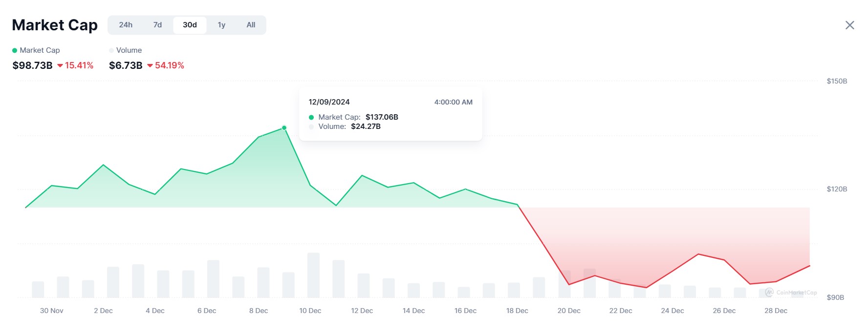
Task: Display the All time range
Action: (x=251, y=25)
